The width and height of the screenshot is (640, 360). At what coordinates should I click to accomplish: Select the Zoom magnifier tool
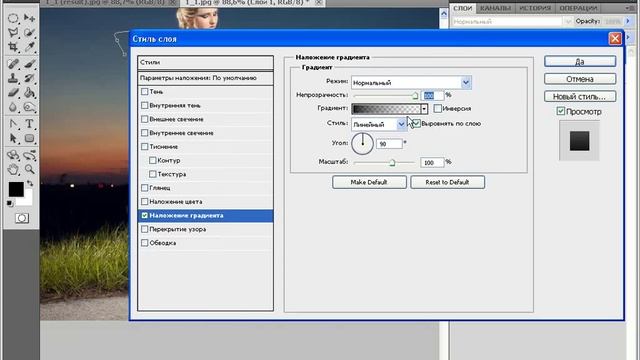29,169
